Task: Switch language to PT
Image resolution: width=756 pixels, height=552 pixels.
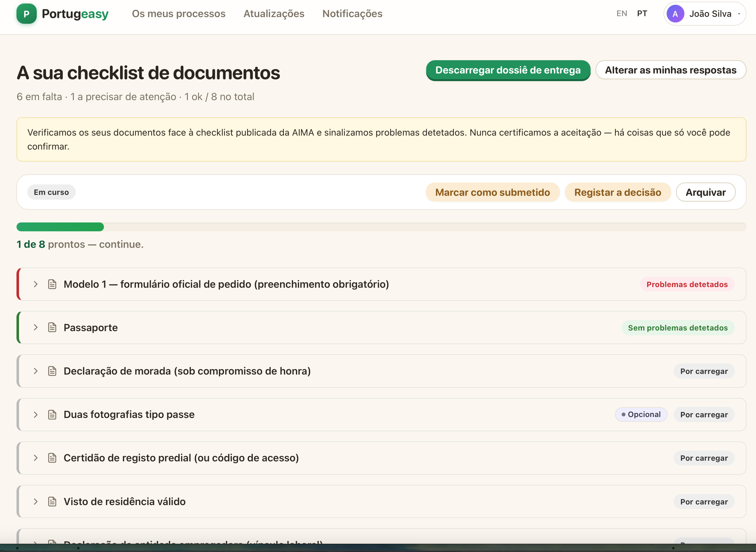Action: (642, 14)
